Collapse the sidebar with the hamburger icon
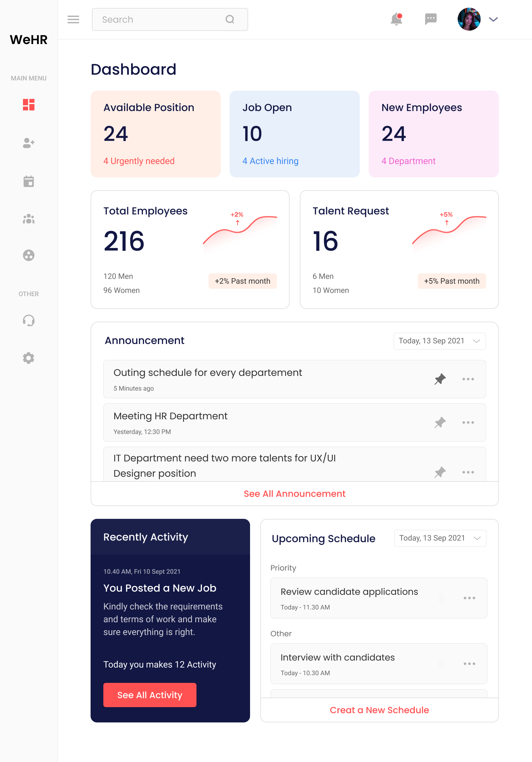Image resolution: width=532 pixels, height=762 pixels. tap(73, 19)
